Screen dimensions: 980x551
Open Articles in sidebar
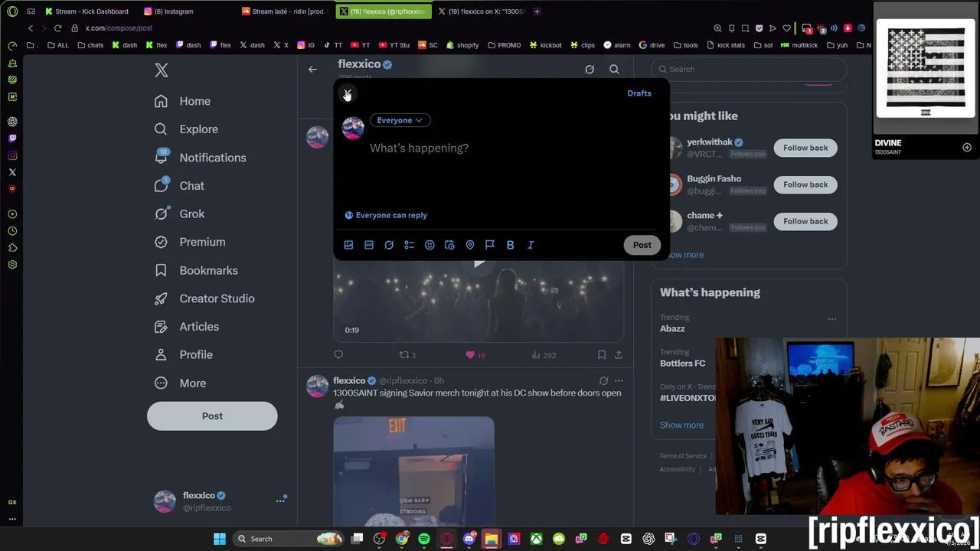(186, 327)
